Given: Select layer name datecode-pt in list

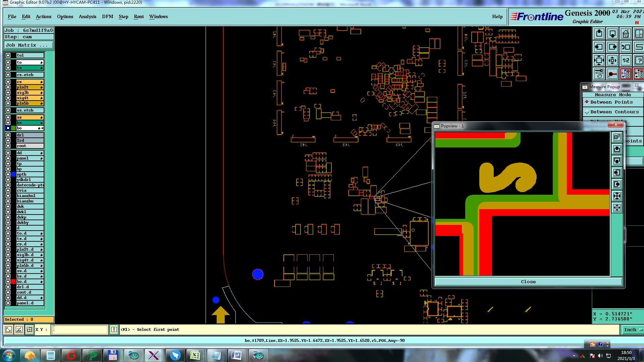Looking at the screenshot, I should click(x=30, y=185).
